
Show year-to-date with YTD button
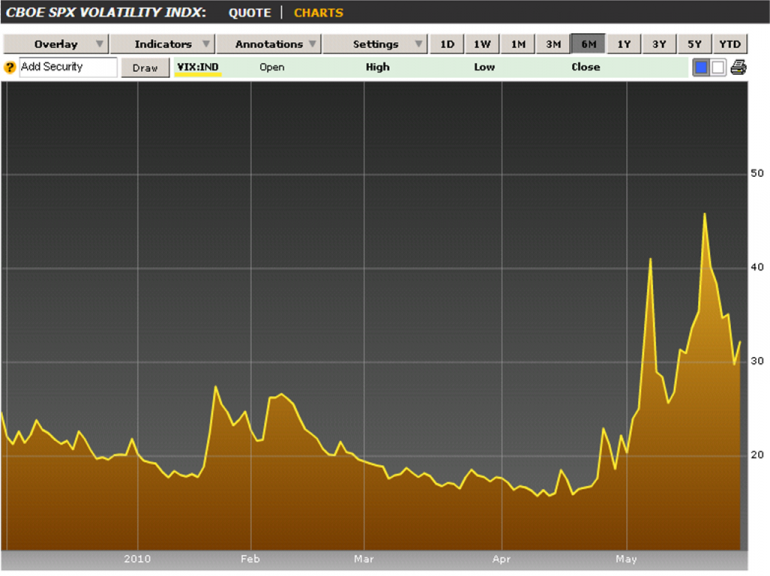(x=730, y=44)
